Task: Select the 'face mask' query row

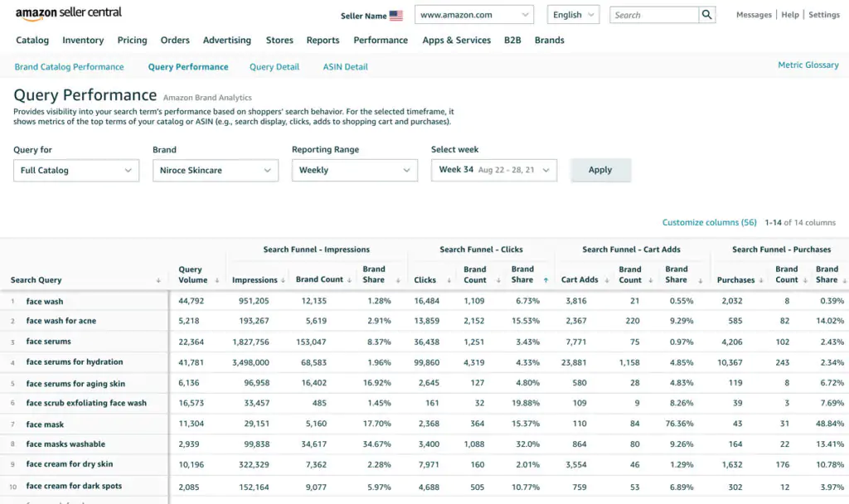Action: [45, 424]
